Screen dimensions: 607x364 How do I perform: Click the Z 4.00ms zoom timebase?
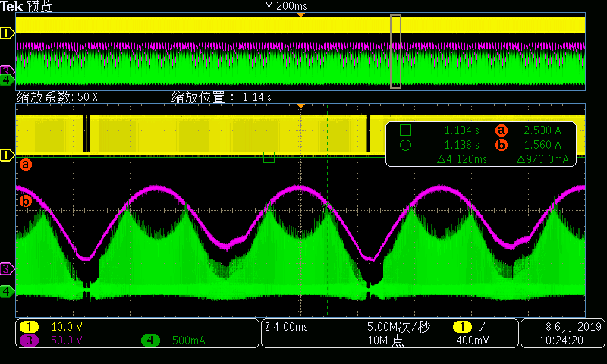click(x=287, y=327)
